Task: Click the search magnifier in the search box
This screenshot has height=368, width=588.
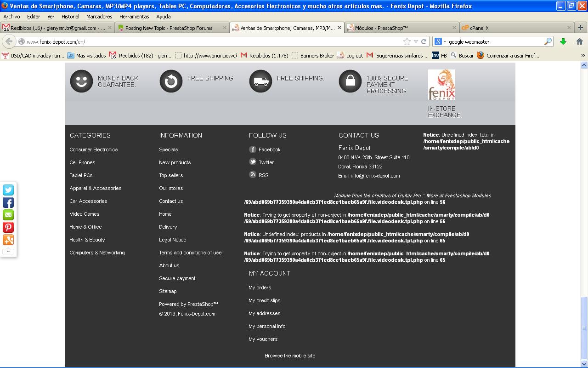Action: [x=548, y=41]
